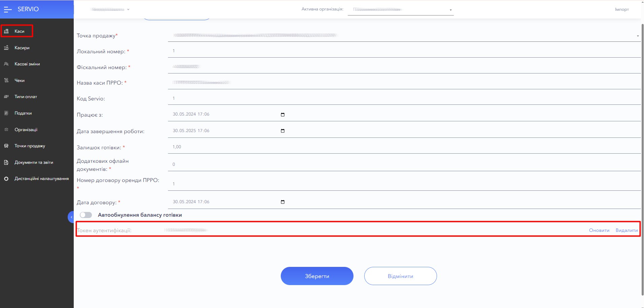Open calendar picker for Дата договору
Image resolution: width=644 pixels, height=308 pixels.
coord(282,202)
